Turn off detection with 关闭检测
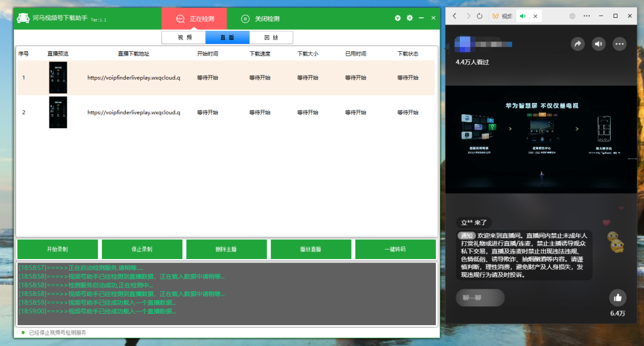The height and width of the screenshot is (346, 644). (x=261, y=19)
